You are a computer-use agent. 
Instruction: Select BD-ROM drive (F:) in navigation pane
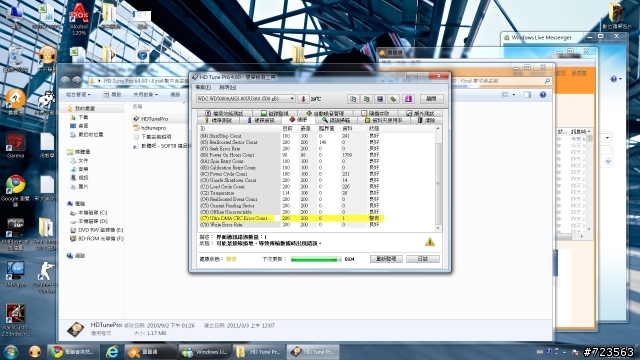coord(96,238)
